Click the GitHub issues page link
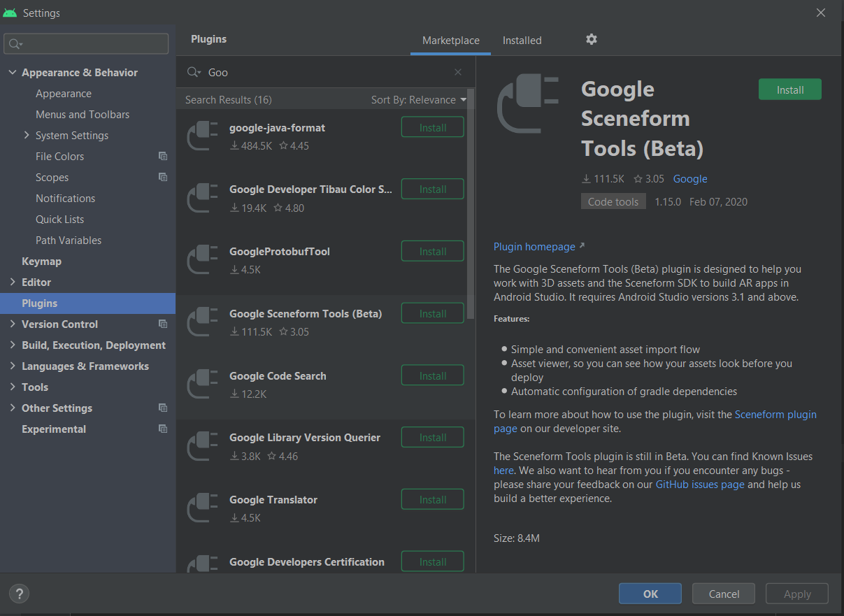This screenshot has width=844, height=616. click(x=699, y=485)
